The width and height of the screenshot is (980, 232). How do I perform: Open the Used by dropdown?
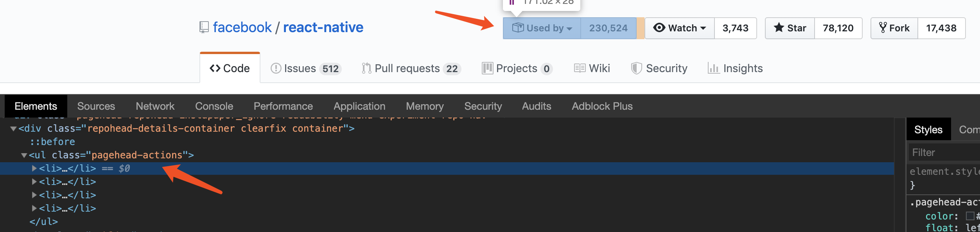(542, 28)
